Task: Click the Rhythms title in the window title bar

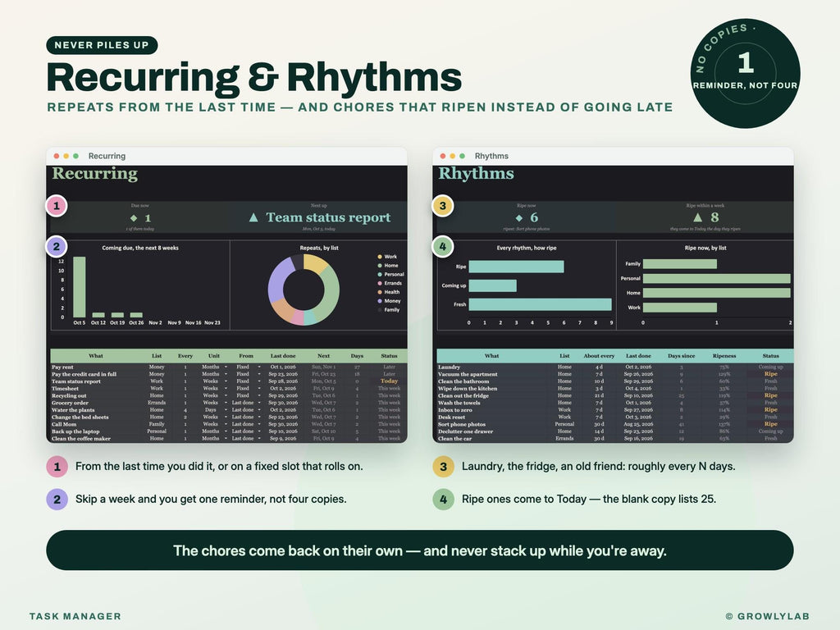Action: click(x=491, y=156)
